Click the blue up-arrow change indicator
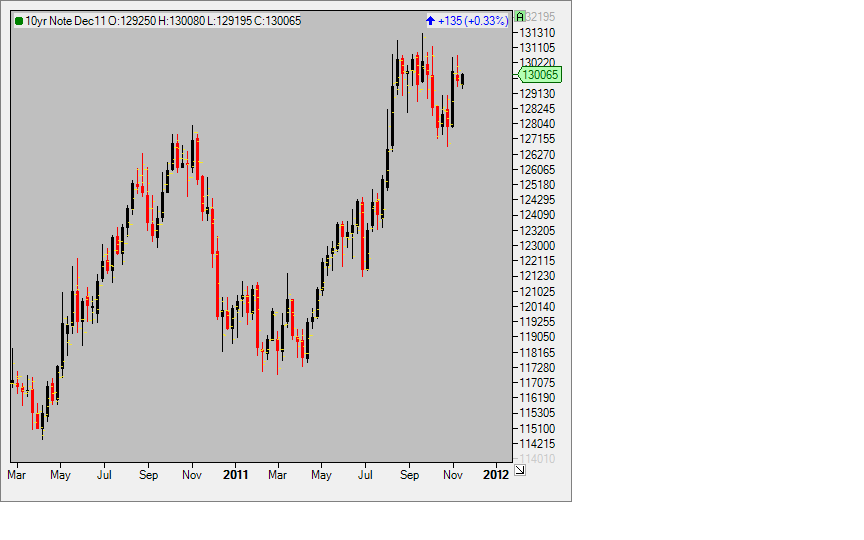864x540 pixels. tap(430, 21)
